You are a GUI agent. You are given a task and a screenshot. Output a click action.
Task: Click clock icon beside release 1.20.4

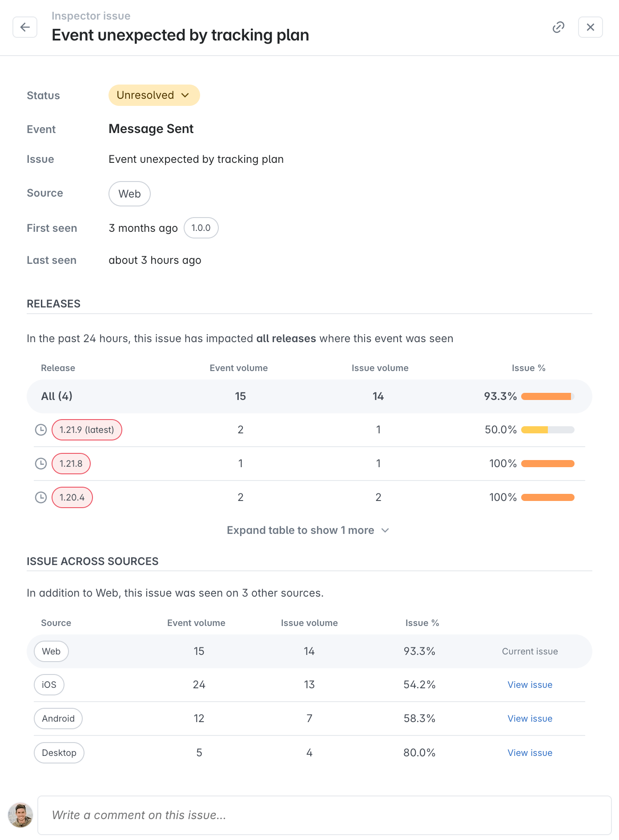tap(41, 497)
